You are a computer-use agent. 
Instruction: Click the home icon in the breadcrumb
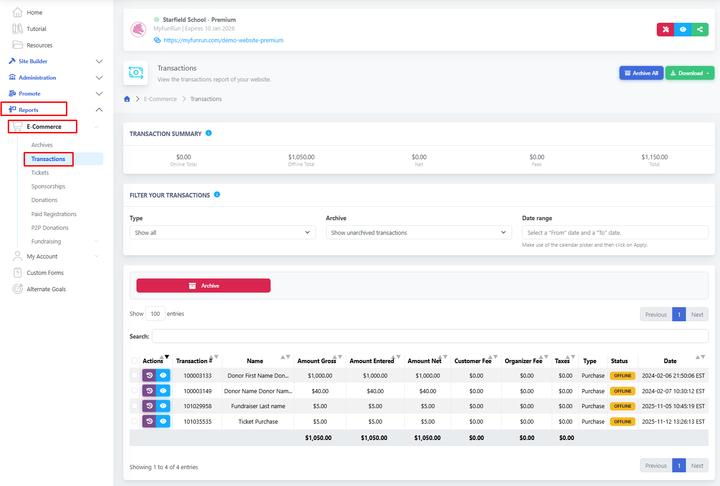point(127,99)
